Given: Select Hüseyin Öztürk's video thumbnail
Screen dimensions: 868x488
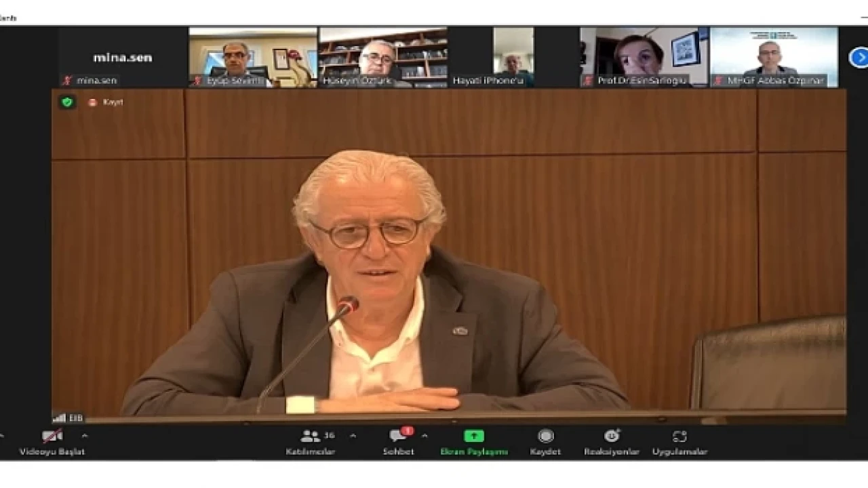Looking at the screenshot, I should tap(382, 58).
